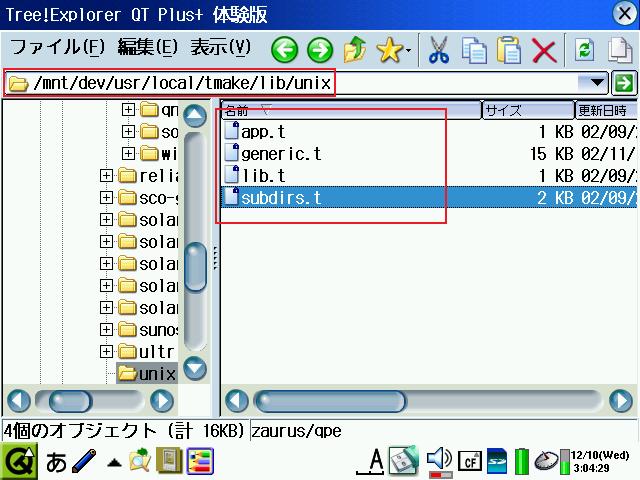Sort by 更新日時 column header

pyautogui.click(x=607, y=110)
